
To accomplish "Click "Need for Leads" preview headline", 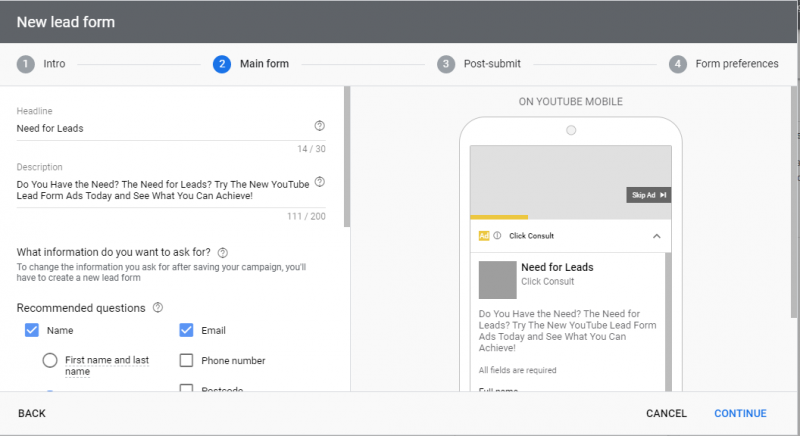I will pyautogui.click(x=557, y=267).
